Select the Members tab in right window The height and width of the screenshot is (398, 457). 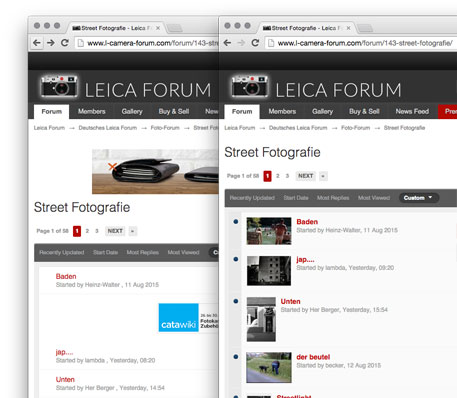(x=282, y=112)
